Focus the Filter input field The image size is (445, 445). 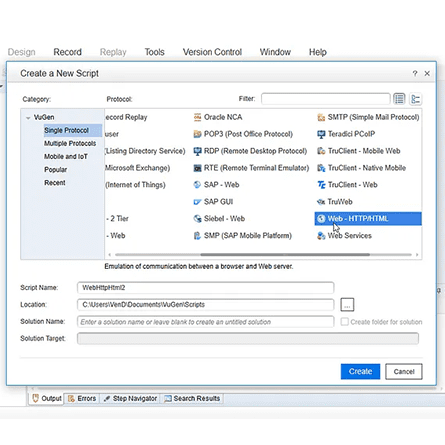326,99
